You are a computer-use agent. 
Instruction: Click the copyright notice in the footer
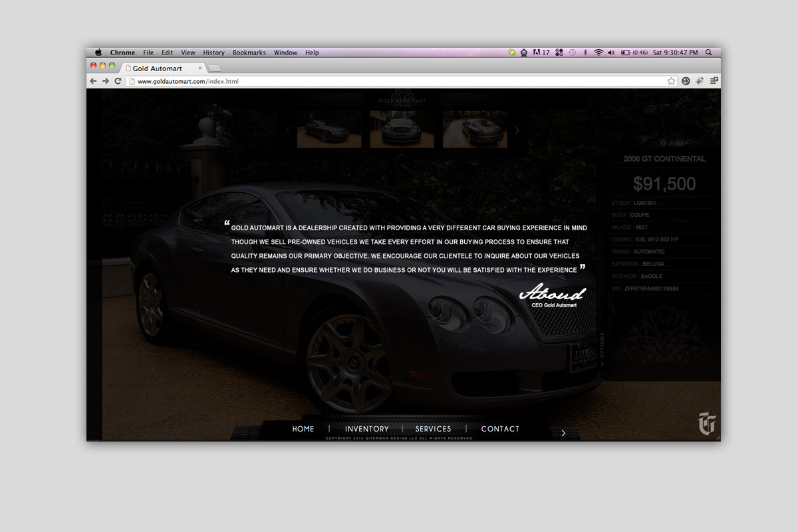click(399, 438)
